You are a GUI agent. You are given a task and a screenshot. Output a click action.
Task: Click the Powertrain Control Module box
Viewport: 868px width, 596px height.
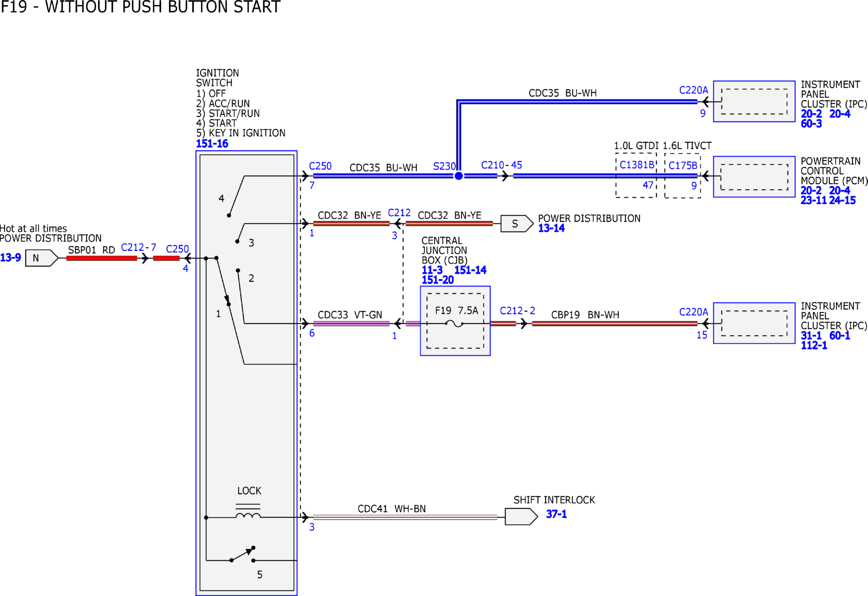(x=754, y=177)
